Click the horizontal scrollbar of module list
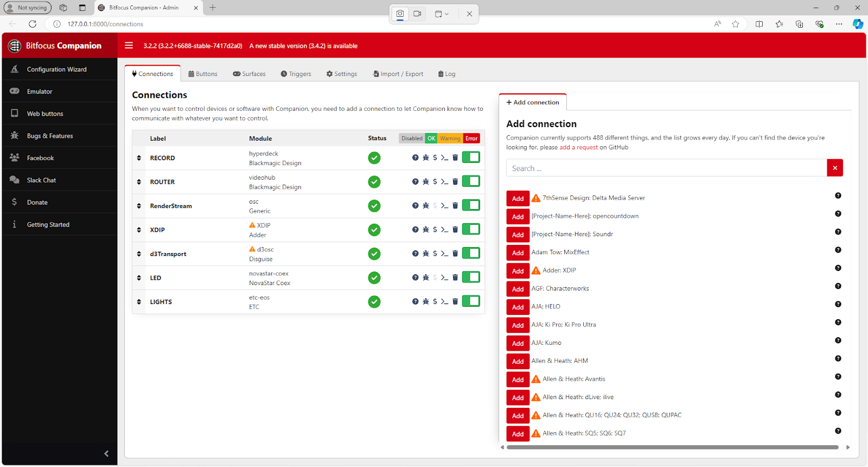This screenshot has height=467, width=868. click(672, 447)
